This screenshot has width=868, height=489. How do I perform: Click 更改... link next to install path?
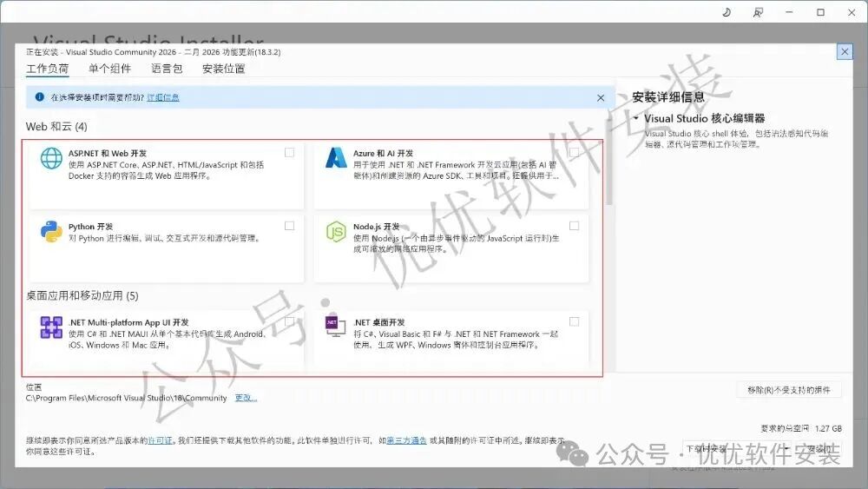246,398
